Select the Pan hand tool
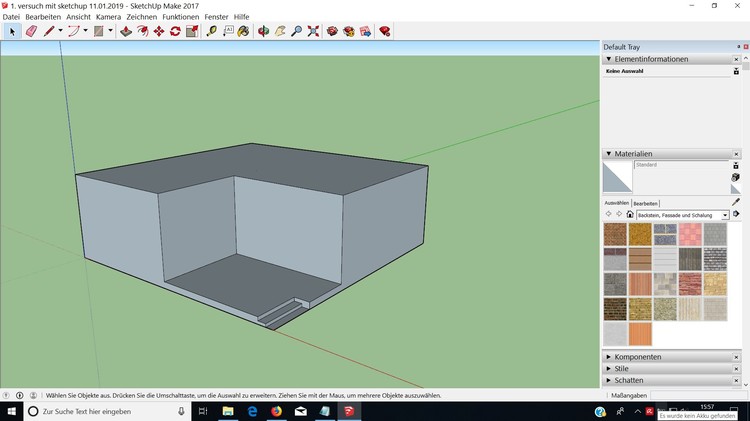The image size is (750, 421). 280,32
